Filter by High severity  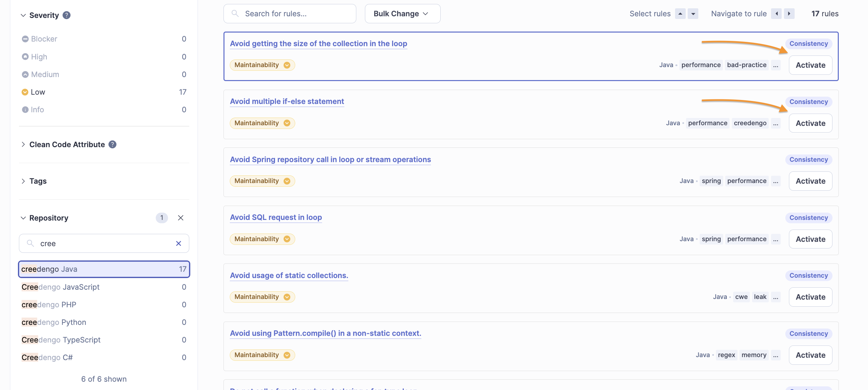[104, 56]
